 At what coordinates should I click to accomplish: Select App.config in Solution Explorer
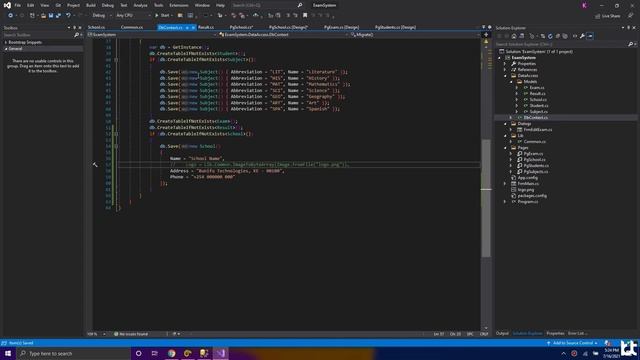[528, 178]
